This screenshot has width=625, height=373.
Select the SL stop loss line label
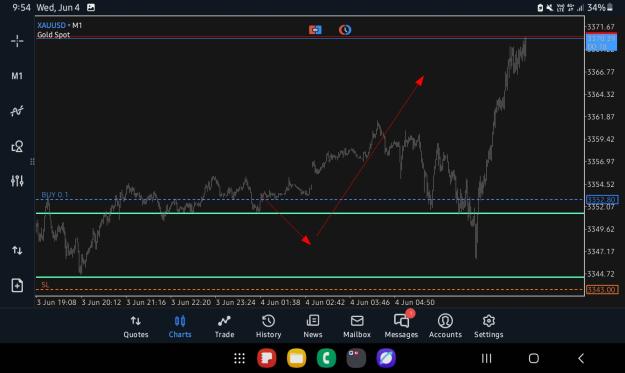tap(45, 285)
